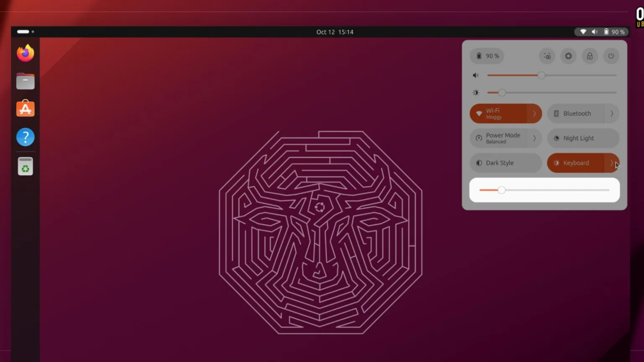This screenshot has width=644, height=362.
Task: Open the Trash from the dock
Action: pos(25,165)
